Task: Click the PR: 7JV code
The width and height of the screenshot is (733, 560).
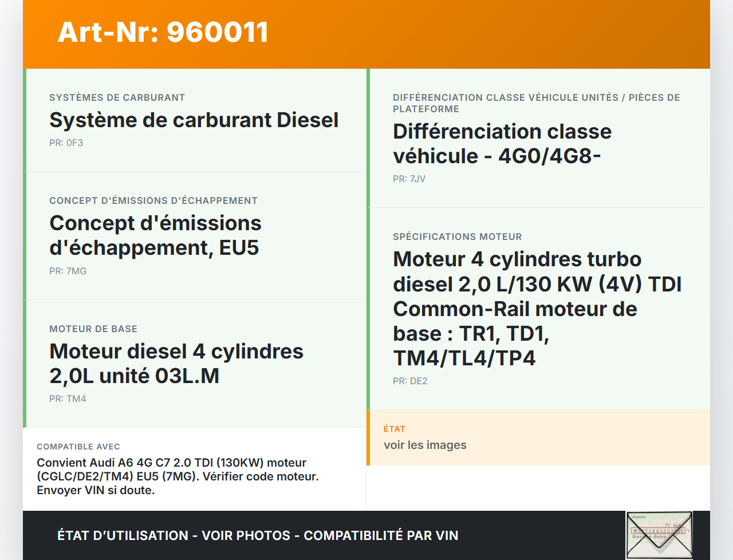Action: tap(409, 179)
